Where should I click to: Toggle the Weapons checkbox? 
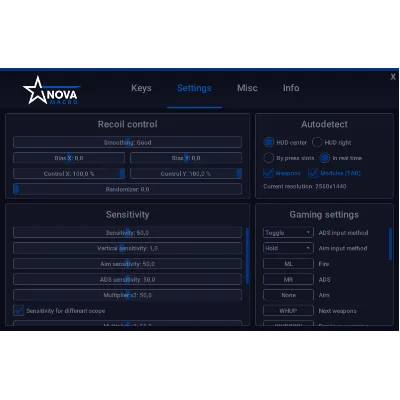pyautogui.click(x=268, y=173)
